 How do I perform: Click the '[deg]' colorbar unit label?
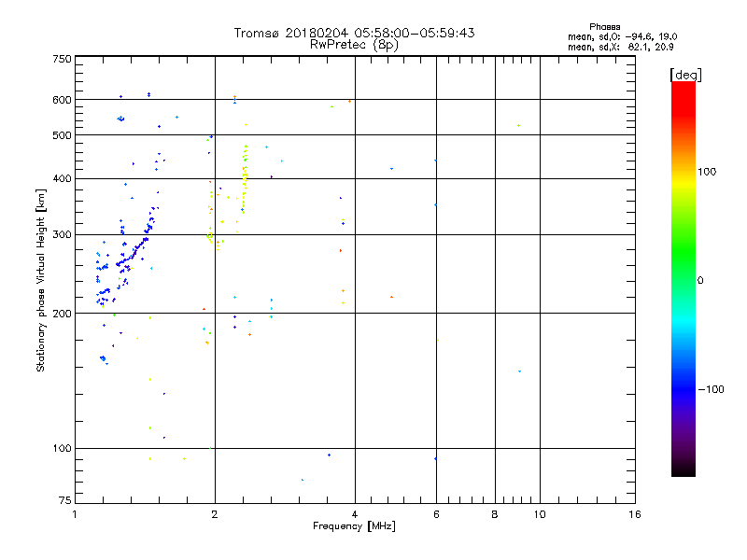[x=685, y=74]
